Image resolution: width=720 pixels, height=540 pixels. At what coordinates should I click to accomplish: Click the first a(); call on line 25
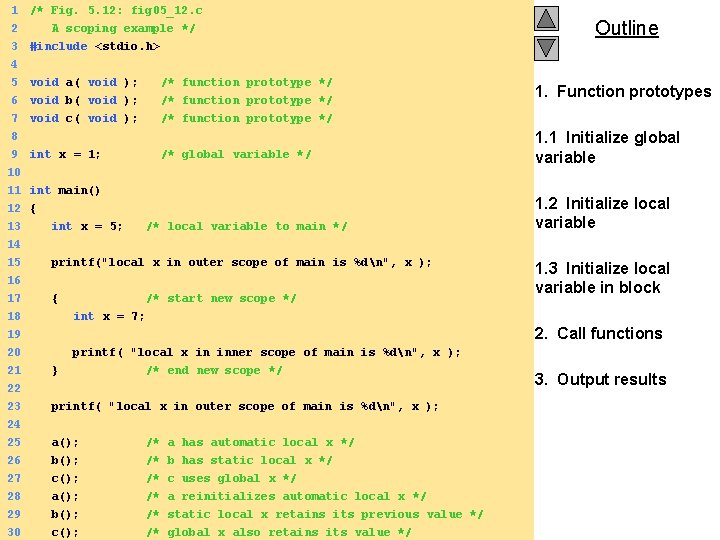[65, 442]
